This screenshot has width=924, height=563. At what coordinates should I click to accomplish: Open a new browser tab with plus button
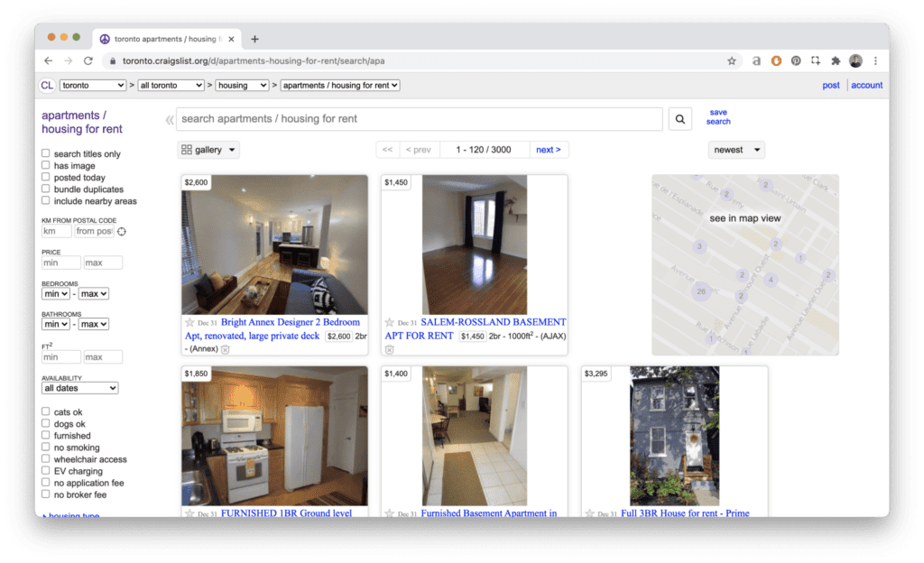click(254, 39)
